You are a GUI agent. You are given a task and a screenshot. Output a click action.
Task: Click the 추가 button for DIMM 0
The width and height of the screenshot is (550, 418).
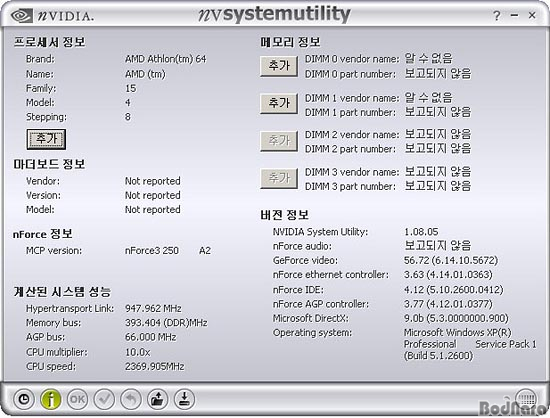[279, 66]
